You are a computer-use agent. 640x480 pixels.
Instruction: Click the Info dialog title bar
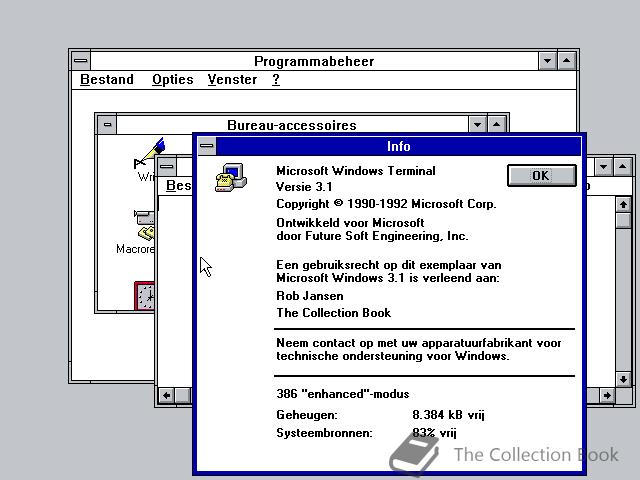[398, 146]
